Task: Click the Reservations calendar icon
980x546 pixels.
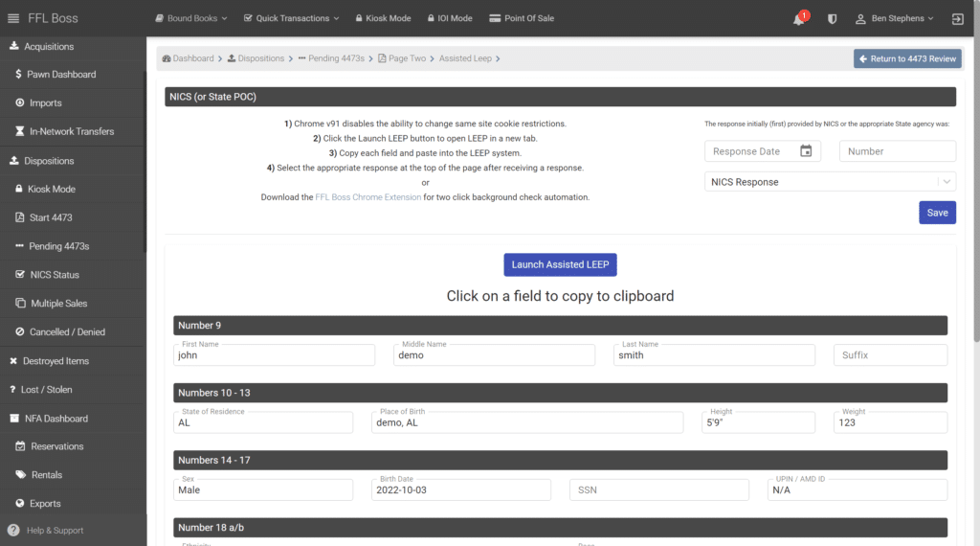Action: pos(20,446)
